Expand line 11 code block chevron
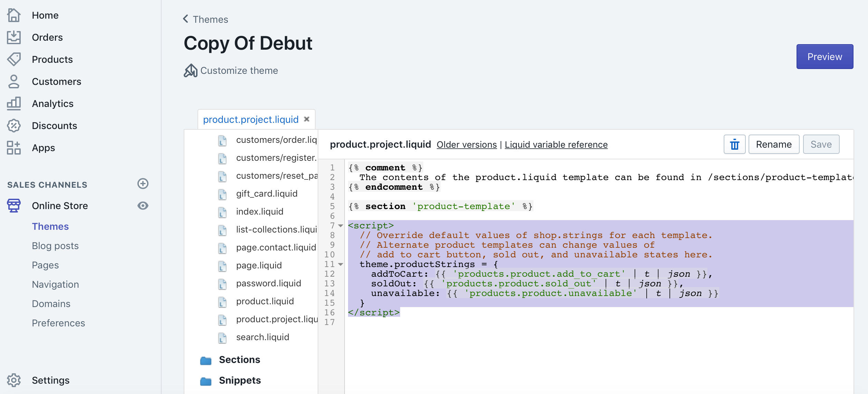 (340, 265)
